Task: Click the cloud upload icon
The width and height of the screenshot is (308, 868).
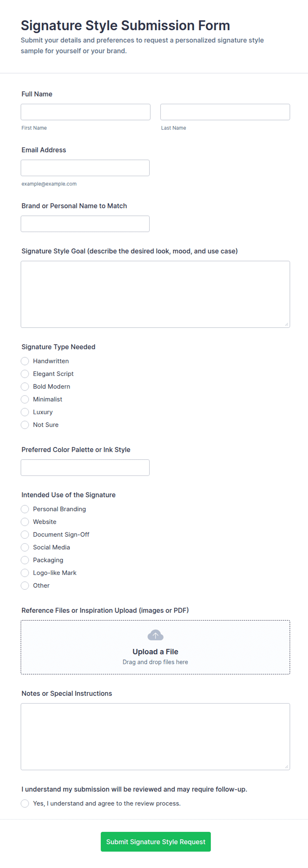Action: coord(155,635)
